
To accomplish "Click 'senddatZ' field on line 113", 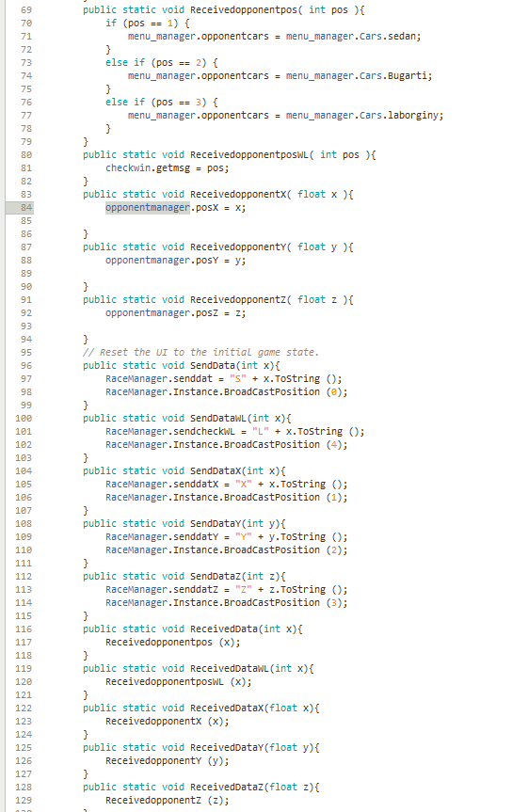I will pyautogui.click(x=196, y=590).
